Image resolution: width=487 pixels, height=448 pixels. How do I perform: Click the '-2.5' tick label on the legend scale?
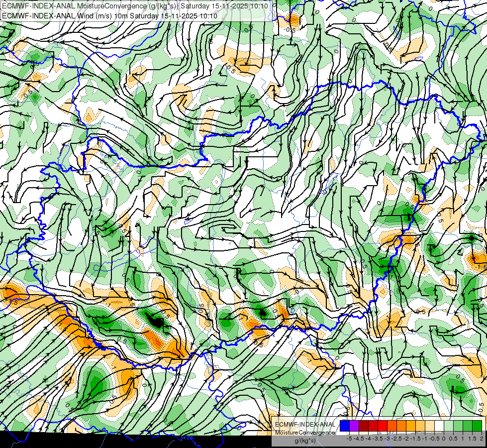click(x=397, y=439)
